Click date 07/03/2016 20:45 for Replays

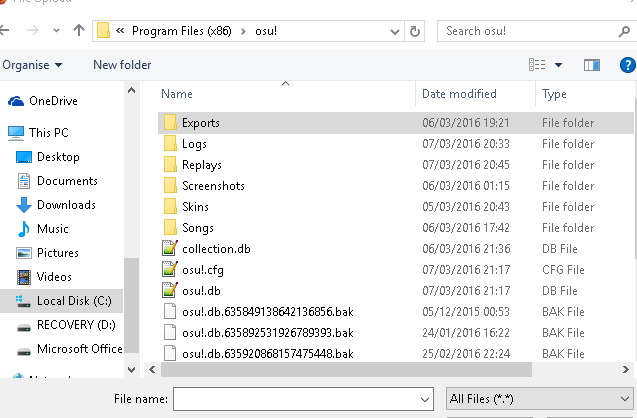click(466, 165)
